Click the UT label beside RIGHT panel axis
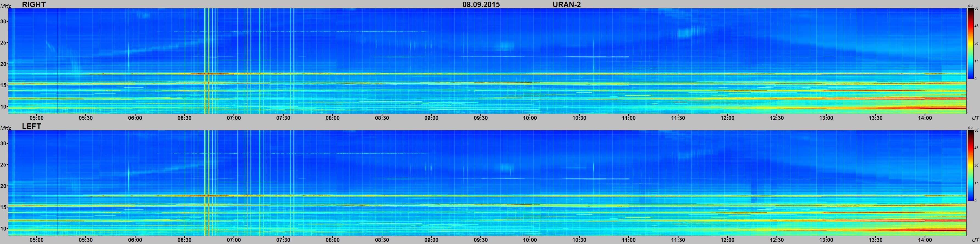Screen dimensions: 980x244 [975, 118]
